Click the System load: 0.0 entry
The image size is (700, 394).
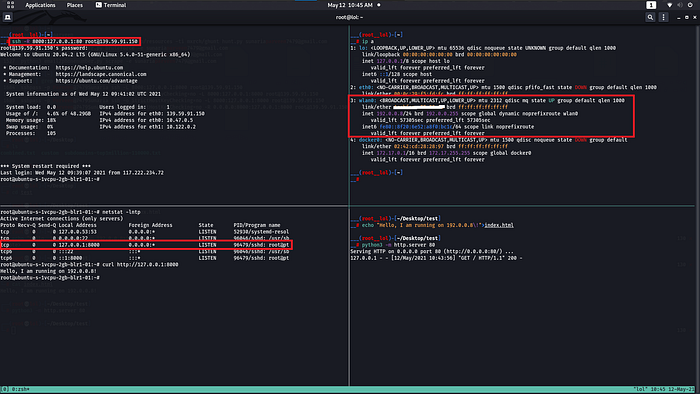click(x=31, y=107)
